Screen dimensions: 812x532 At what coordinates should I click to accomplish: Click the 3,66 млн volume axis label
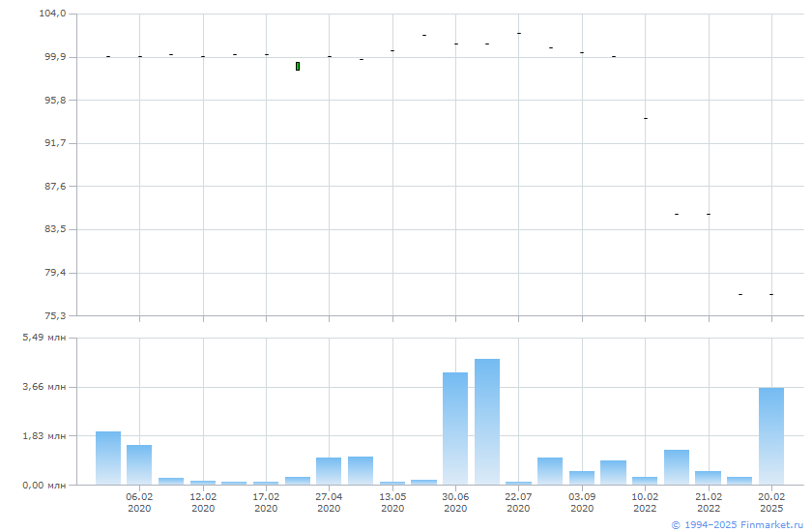click(44, 387)
